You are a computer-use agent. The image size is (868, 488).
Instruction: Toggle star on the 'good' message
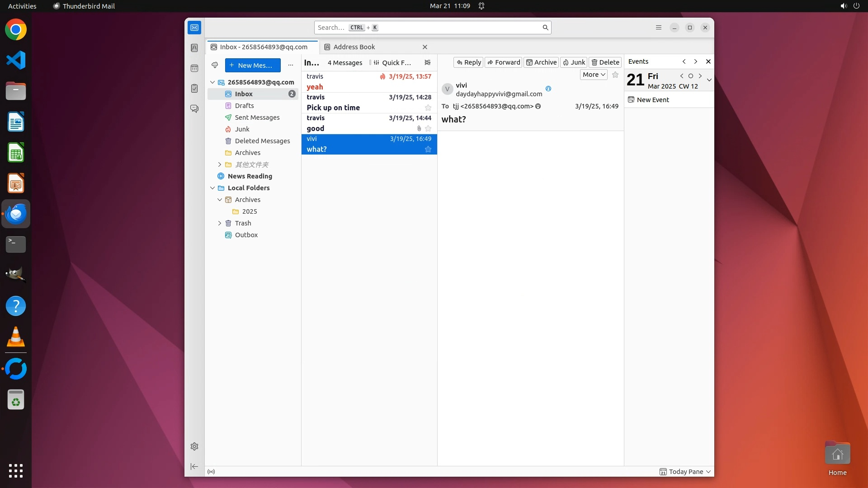[x=428, y=128]
